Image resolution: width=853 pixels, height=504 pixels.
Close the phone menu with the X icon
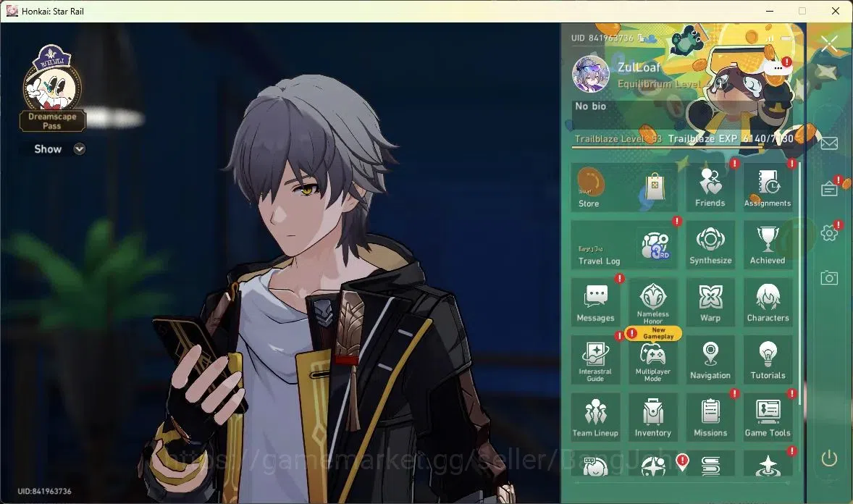830,43
